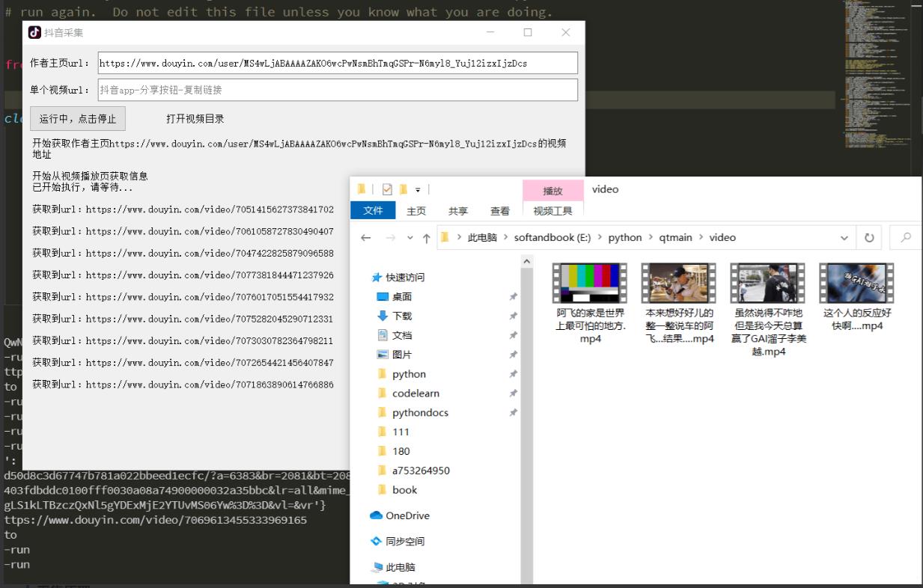Click the properties checkmark icon in quick access toolbar
Image resolution: width=923 pixels, height=588 pixels.
pyautogui.click(x=387, y=189)
